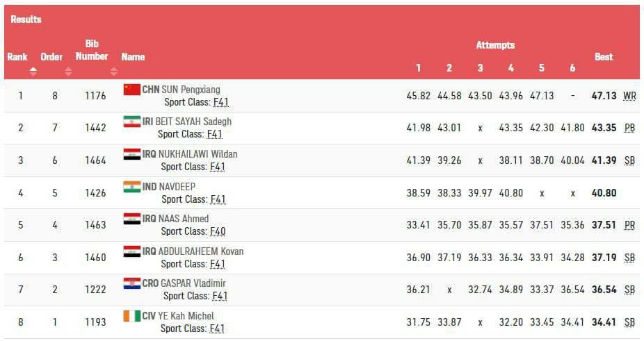Select athlete name NAVDEEP
The height and width of the screenshot is (341, 644).
[x=178, y=186]
